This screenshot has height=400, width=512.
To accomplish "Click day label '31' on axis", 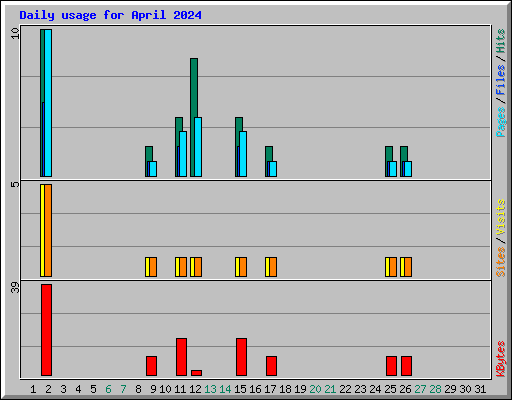I will (480, 389).
